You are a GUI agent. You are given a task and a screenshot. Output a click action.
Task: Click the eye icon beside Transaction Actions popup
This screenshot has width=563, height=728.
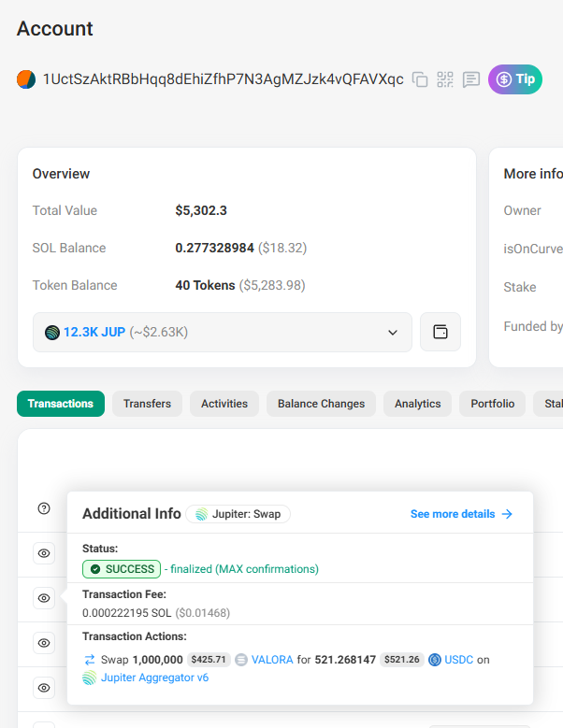click(44, 643)
